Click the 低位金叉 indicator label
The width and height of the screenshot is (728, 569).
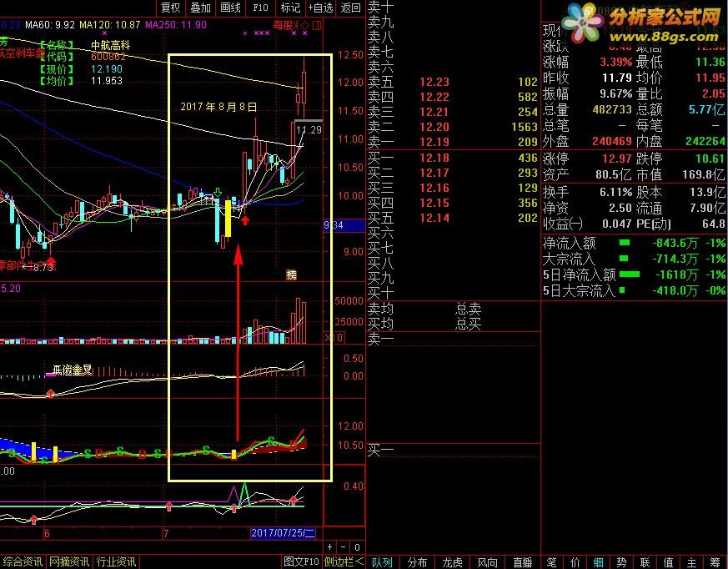[72, 370]
